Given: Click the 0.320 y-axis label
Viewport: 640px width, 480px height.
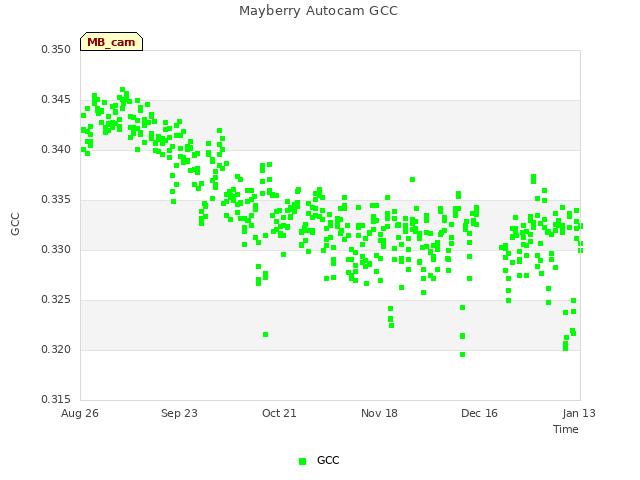Looking at the screenshot, I should (56, 349).
